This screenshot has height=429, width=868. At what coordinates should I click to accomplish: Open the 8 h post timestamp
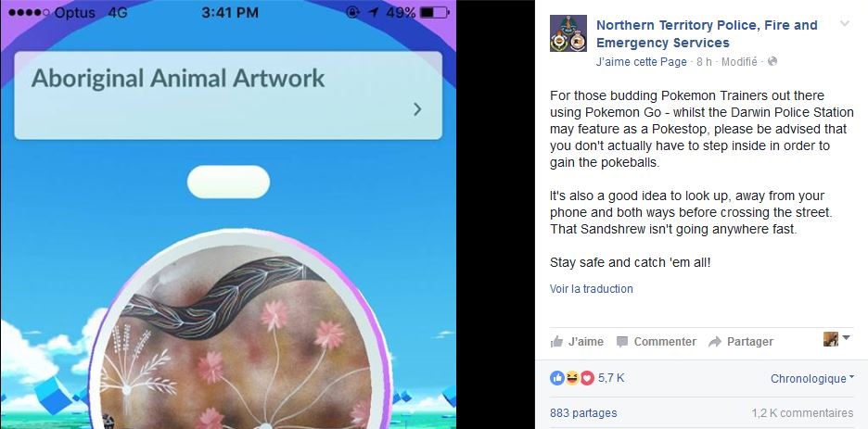(704, 62)
